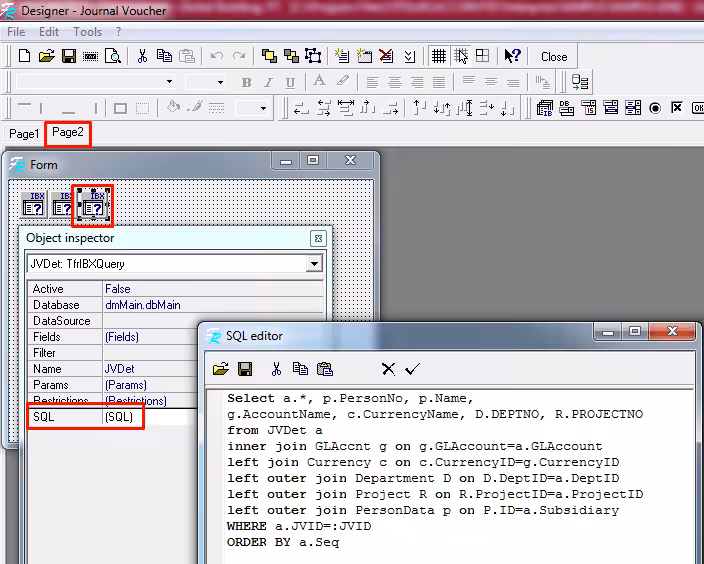Open the report preview magnifier icon
This screenshot has width=704, height=564.
pyautogui.click(x=113, y=56)
